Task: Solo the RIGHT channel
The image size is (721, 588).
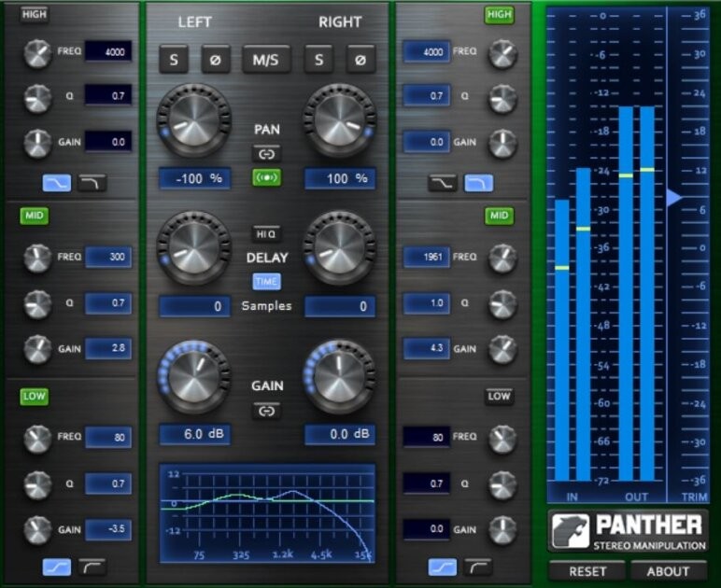Action: [318, 60]
